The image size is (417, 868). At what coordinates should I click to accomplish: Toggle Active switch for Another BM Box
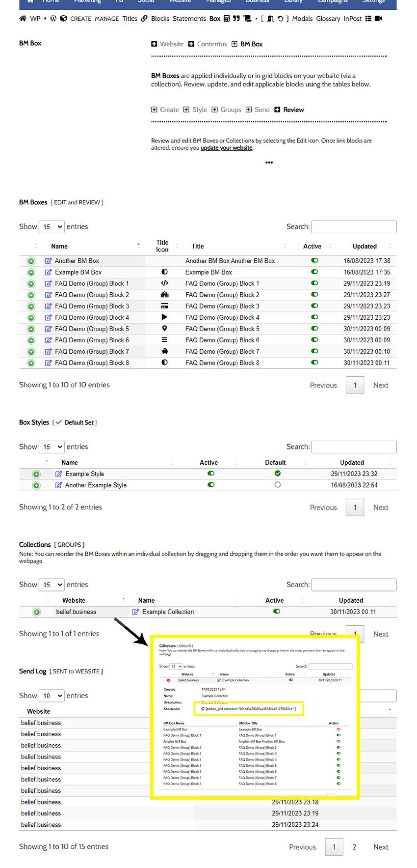click(314, 261)
